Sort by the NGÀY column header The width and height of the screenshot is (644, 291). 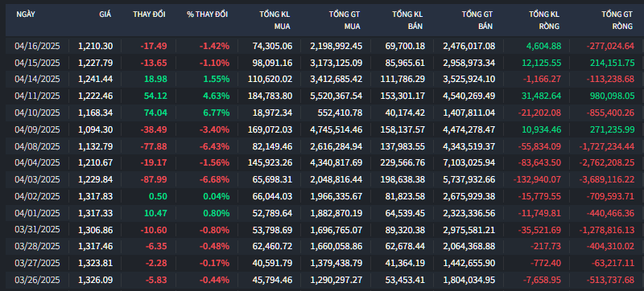(x=26, y=14)
